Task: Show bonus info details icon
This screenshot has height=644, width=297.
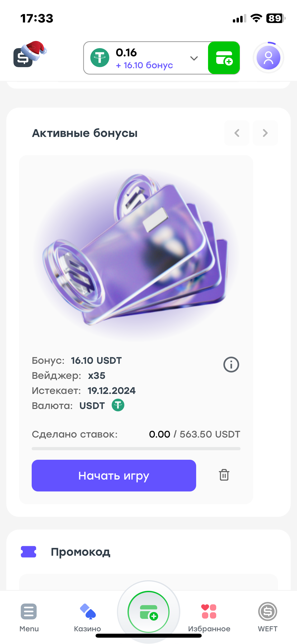Action: (231, 365)
